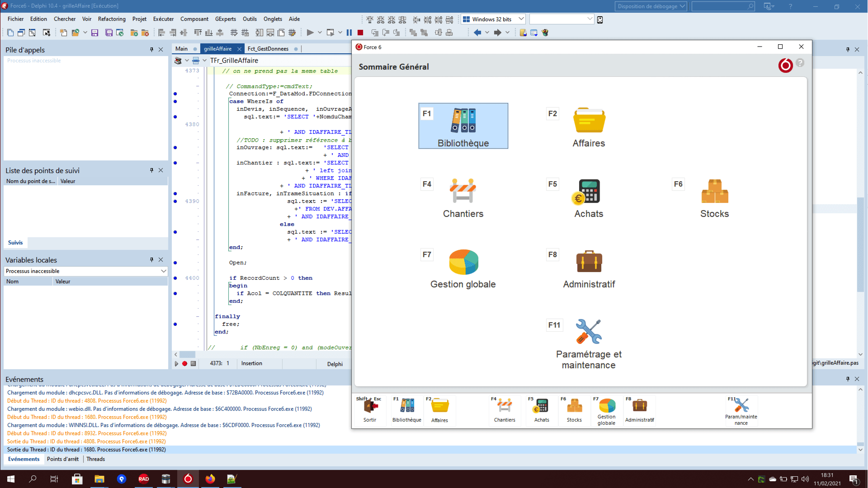Toggle breakpoint on the free; line
This screenshot has height=488, width=868.
coord(175,324)
